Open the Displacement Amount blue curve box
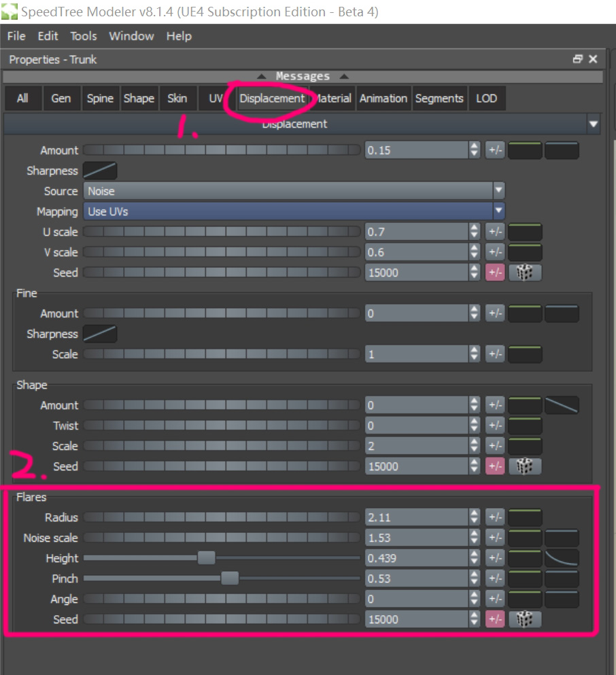616x675 pixels. pos(562,151)
